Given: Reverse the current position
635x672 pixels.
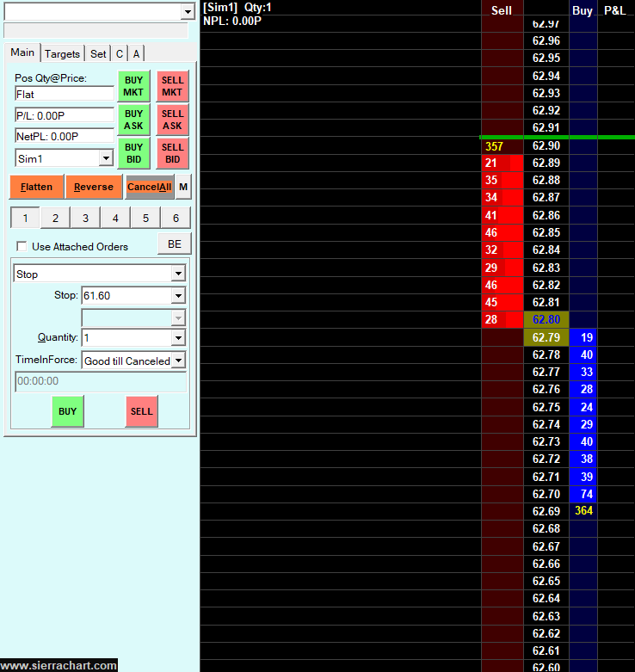Looking at the screenshot, I should pos(94,187).
